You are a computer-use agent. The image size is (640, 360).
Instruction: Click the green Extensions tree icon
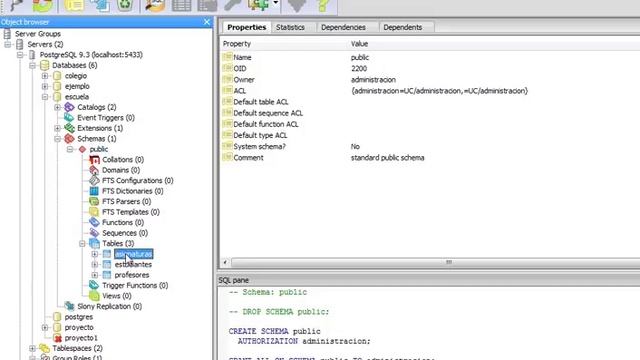pos(69,128)
